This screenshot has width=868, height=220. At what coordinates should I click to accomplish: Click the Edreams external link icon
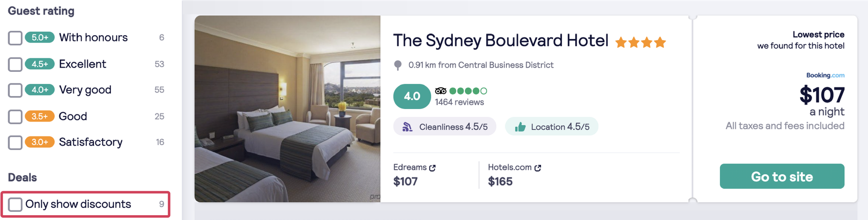coord(432,168)
